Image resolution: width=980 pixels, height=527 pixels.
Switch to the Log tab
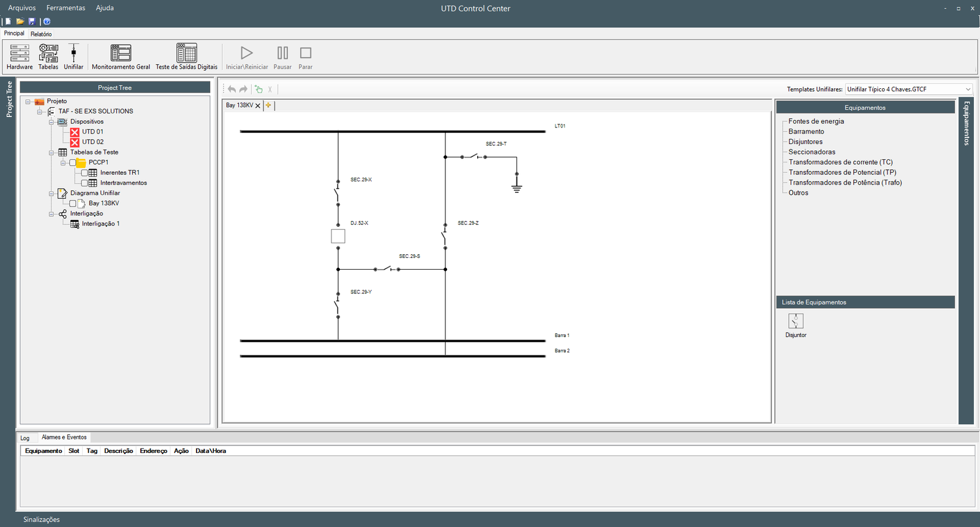pos(24,438)
